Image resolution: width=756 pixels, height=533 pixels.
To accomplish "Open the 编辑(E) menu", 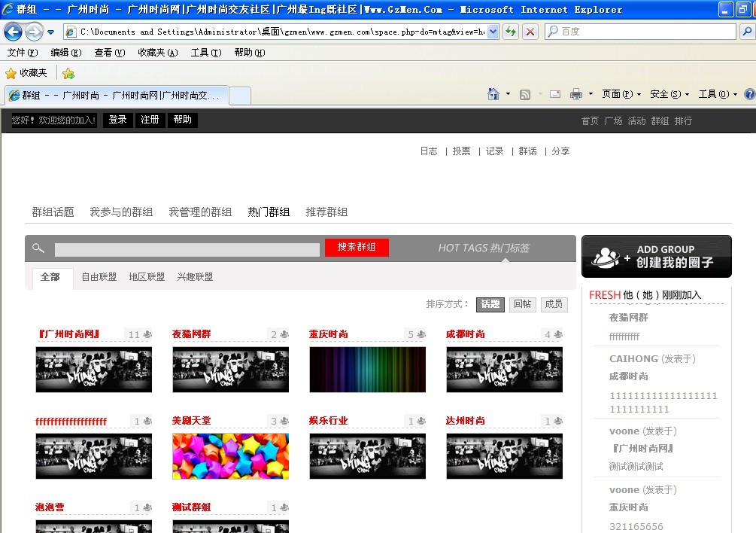I will coord(66,53).
